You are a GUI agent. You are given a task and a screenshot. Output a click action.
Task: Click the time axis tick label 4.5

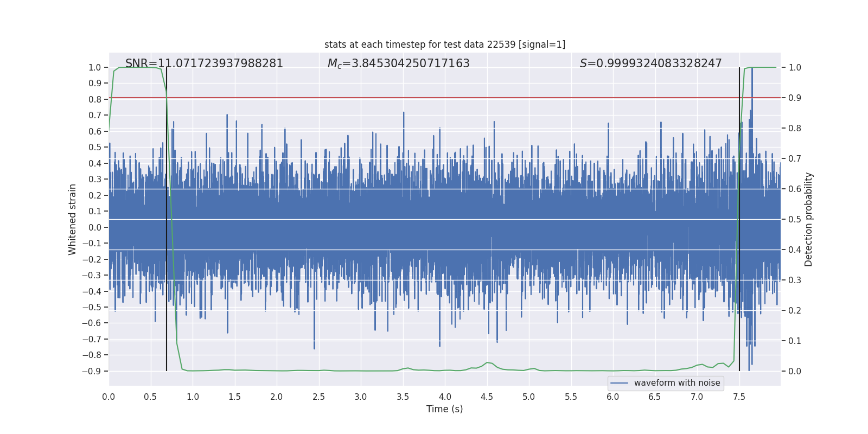coord(487,397)
